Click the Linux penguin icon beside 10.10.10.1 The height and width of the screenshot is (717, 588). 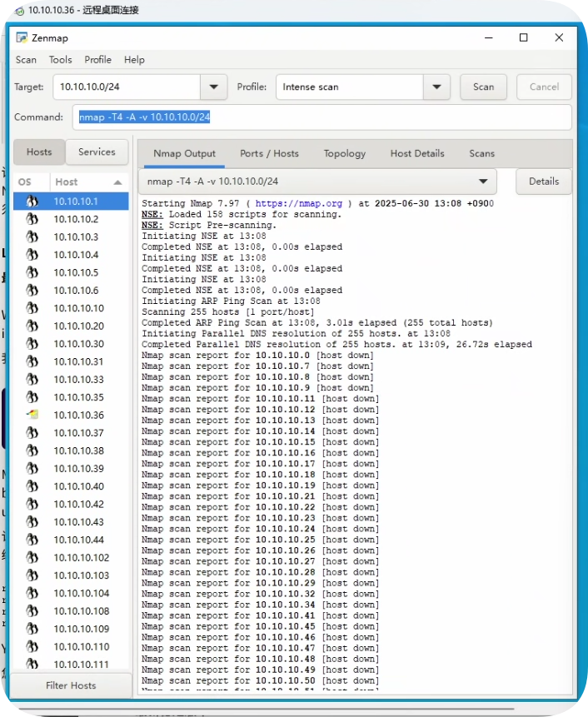tap(32, 202)
